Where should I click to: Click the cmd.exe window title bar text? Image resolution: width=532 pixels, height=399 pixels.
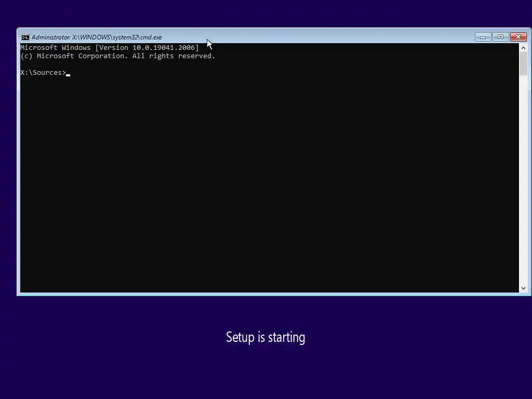coord(97,37)
